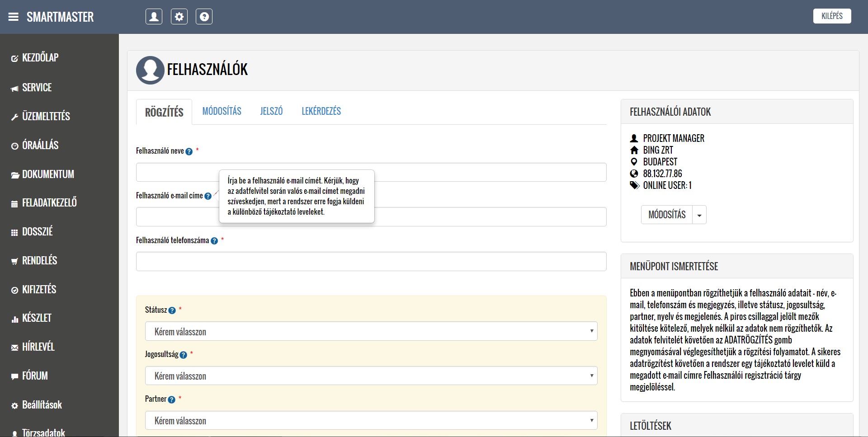Viewport: 868px width, 437px height.
Task: Open the Jogosultság dropdown list
Action: tap(371, 376)
